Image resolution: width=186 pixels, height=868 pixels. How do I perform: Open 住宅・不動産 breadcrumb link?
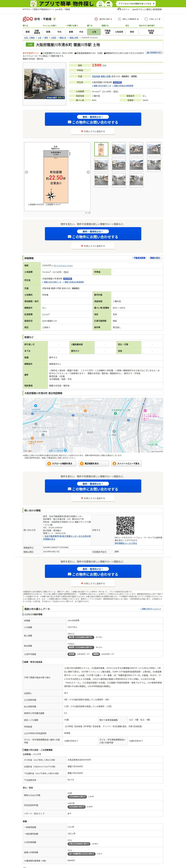(x=29, y=38)
